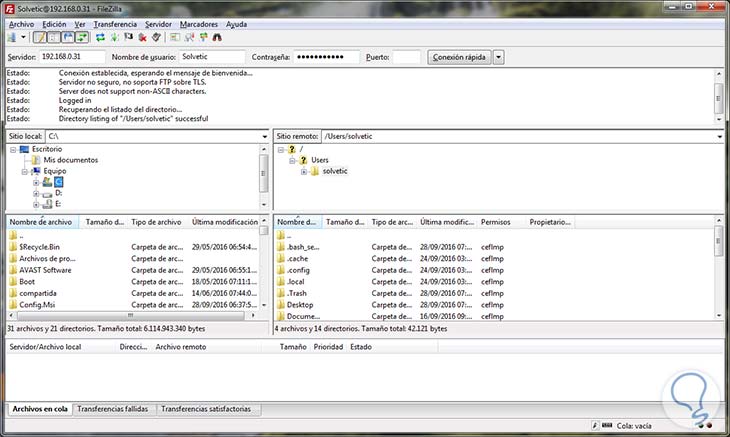Image resolution: width=730 pixels, height=437 pixels.
Task: Search files with the binoculars icon
Action: [x=217, y=38]
